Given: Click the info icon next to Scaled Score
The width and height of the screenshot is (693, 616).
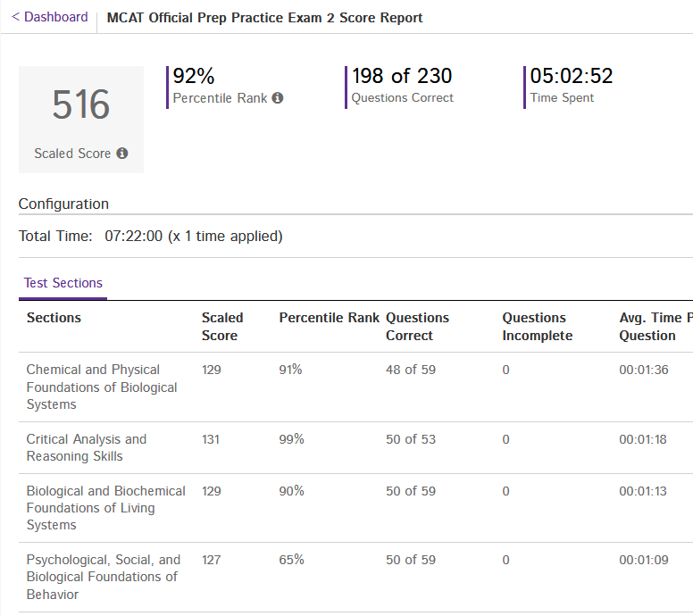Looking at the screenshot, I should coord(122,154).
